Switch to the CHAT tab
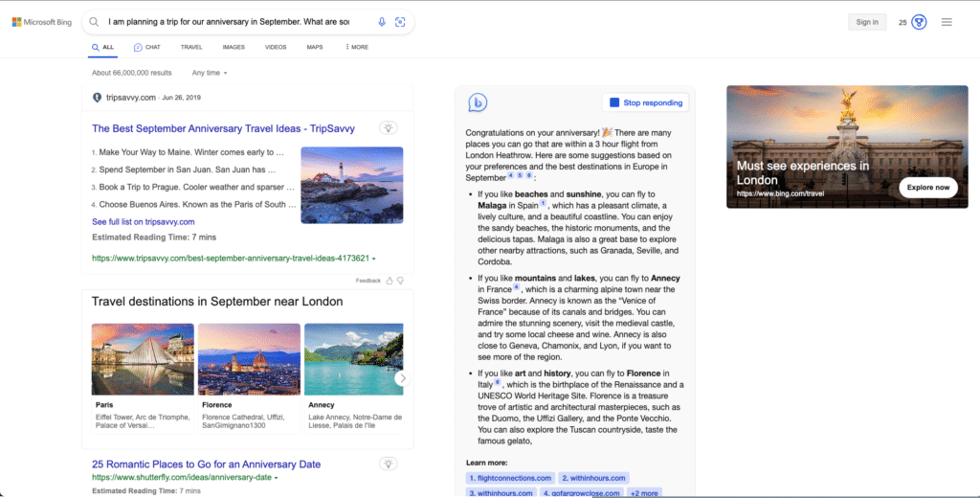The height and width of the screenshot is (498, 980). tap(146, 47)
